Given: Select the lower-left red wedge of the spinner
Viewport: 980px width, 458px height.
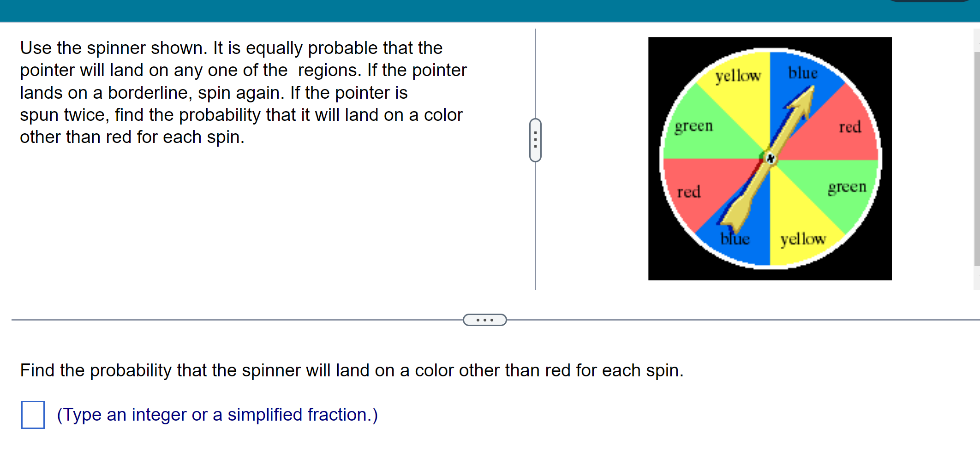Looking at the screenshot, I should (690, 191).
